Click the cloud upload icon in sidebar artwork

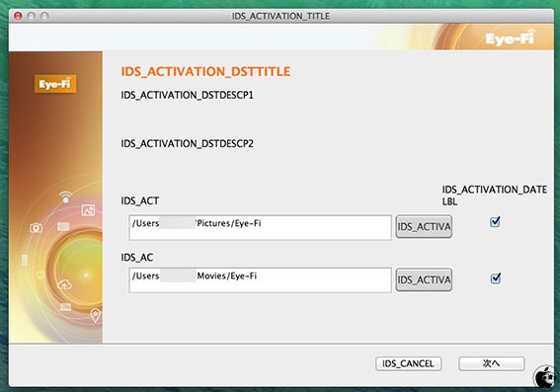coord(64,285)
